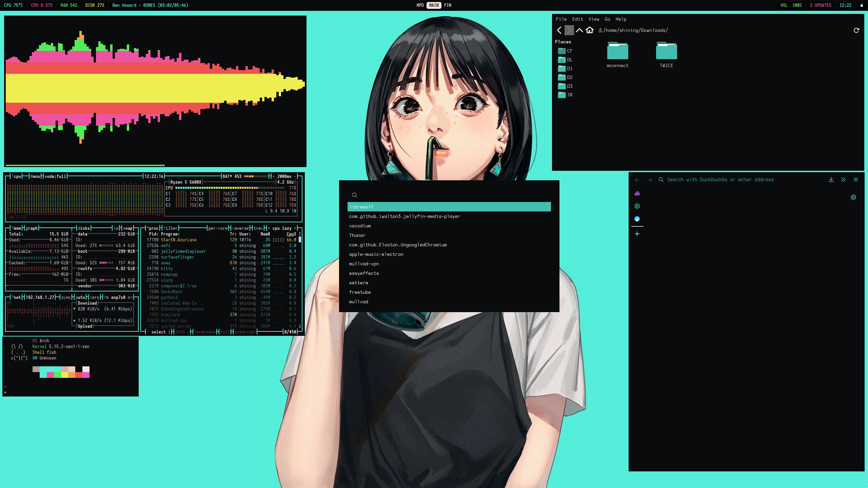The width and height of the screenshot is (868, 488).
Task: Launch librewolf from the launcher list
Action: pos(449,207)
